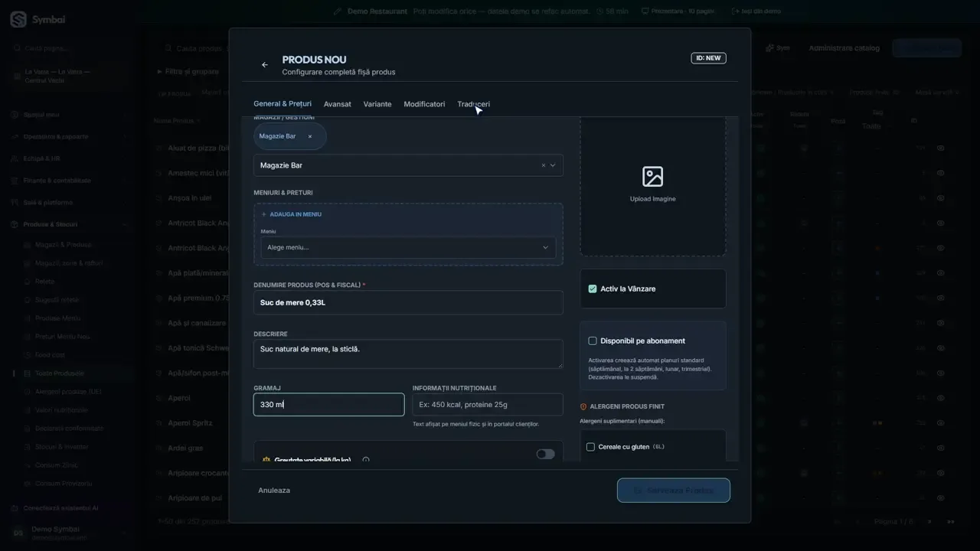
Task: Click the Upload Imagine picture icon
Action: coord(652,177)
